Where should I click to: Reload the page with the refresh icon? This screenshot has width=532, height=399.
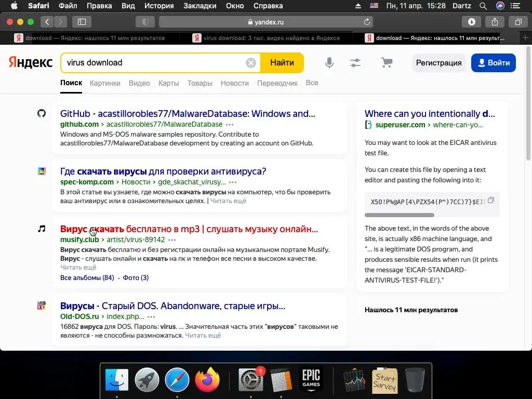tap(367, 22)
